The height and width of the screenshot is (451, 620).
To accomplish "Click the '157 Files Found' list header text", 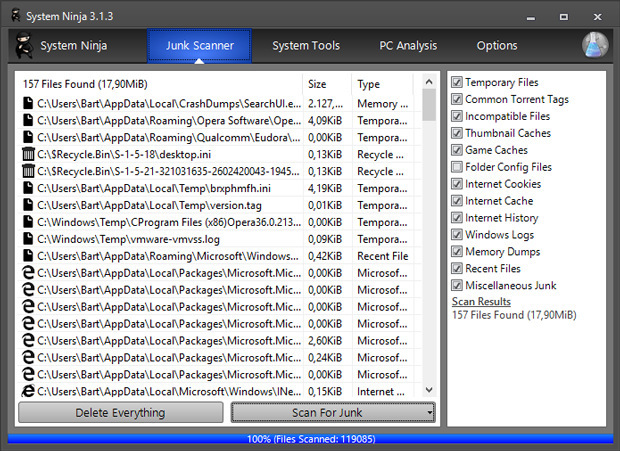I will click(85, 84).
